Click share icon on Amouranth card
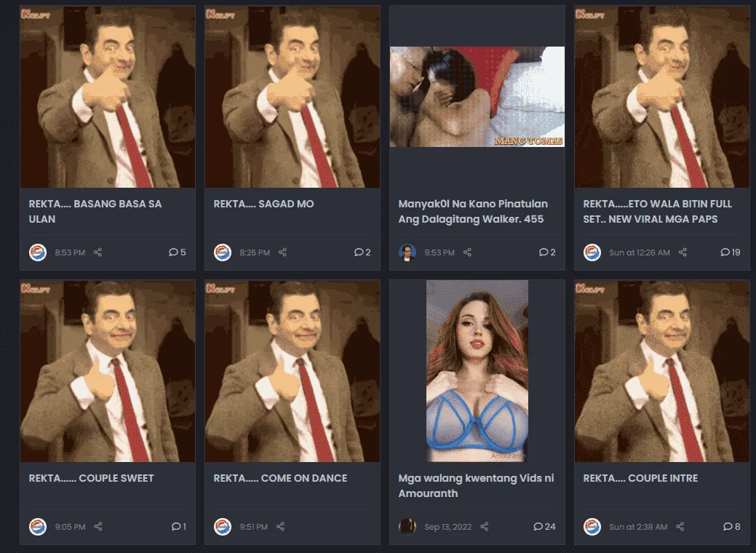Screen dimensions: 756x553 point(485,527)
